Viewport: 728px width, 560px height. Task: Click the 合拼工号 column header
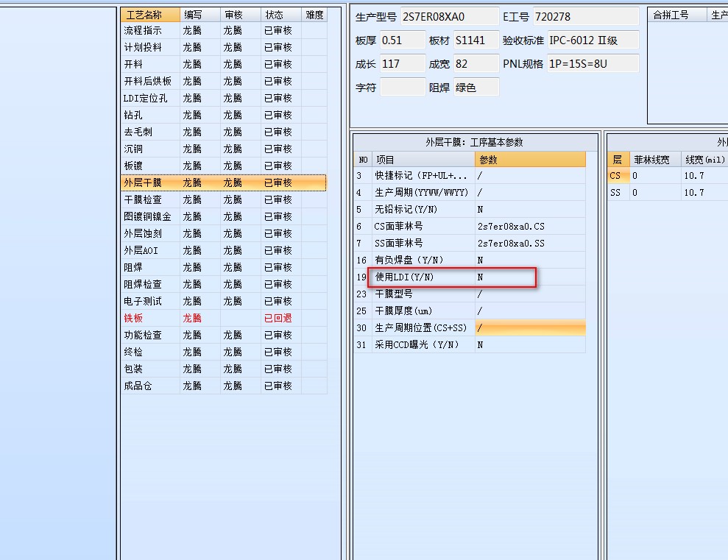click(x=677, y=15)
